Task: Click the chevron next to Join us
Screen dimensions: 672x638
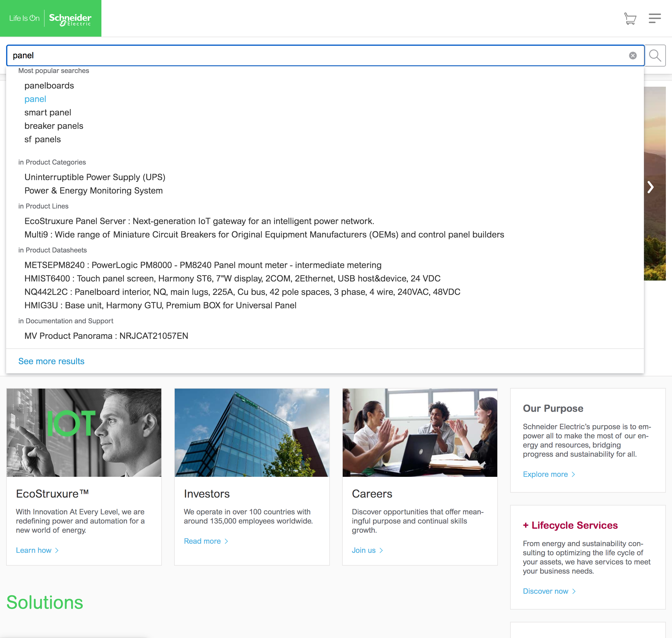Action: (x=382, y=550)
